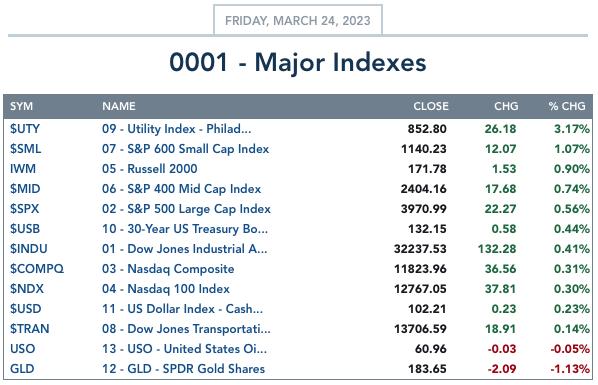This screenshot has height=385, width=598.
Task: Click the USO ticker symbol
Action: point(23,349)
